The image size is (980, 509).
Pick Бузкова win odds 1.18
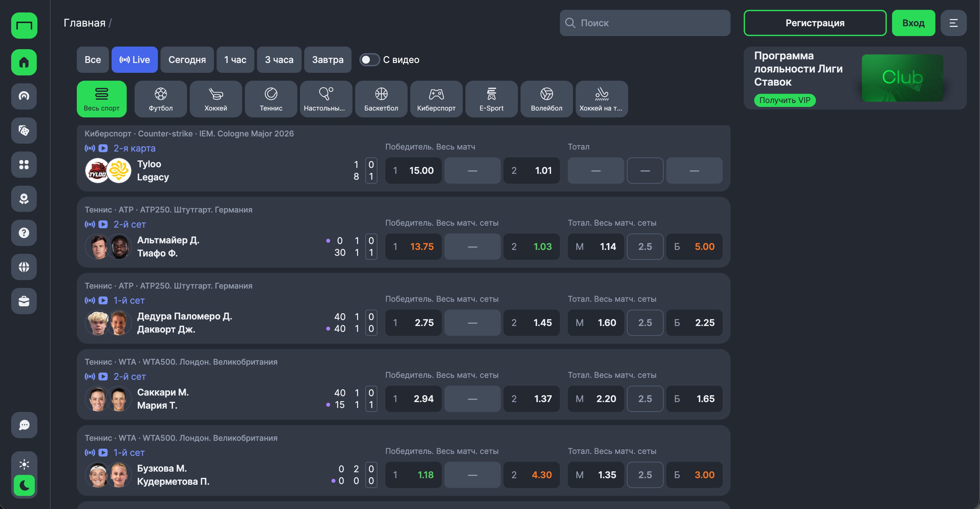pos(413,475)
